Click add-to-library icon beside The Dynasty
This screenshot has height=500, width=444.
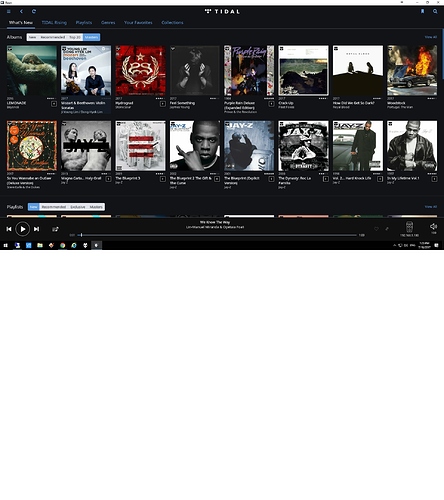[x=325, y=179]
